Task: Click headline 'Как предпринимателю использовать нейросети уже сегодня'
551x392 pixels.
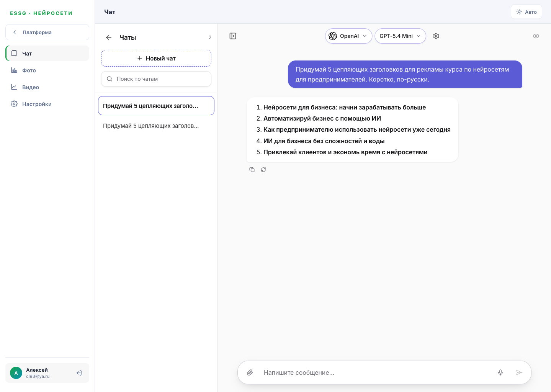Action: [357, 129]
